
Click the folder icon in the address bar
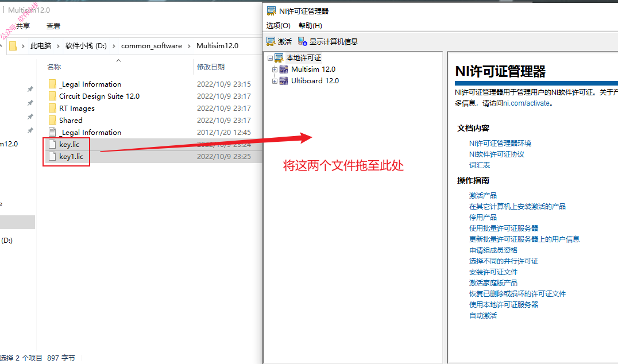coord(13,46)
